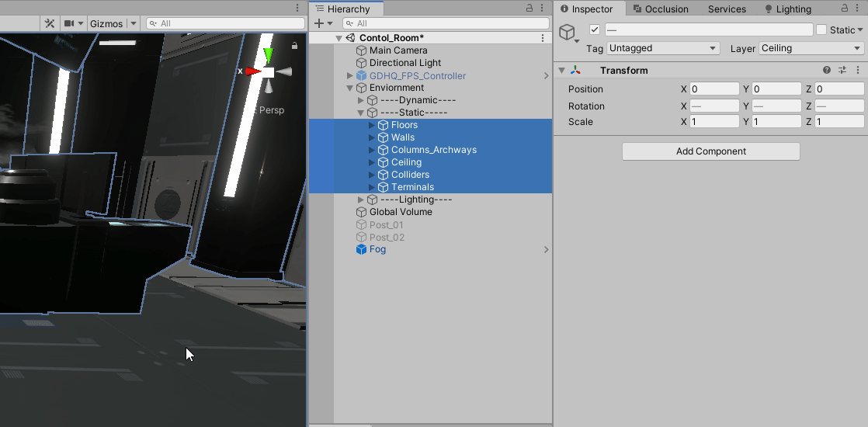Click the Fog blue cube icon
The image size is (868, 427).
[x=362, y=249]
